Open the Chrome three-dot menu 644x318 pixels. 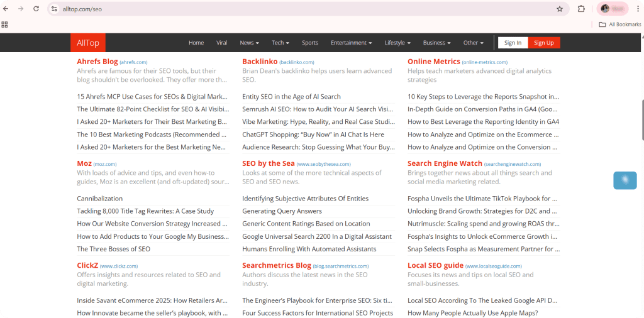638,9
